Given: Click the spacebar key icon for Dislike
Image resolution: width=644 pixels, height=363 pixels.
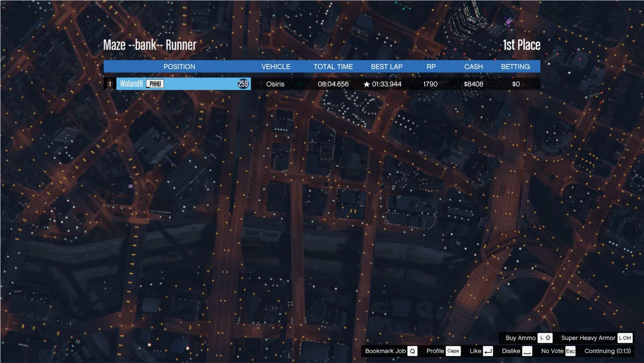Looking at the screenshot, I should pyautogui.click(x=527, y=351).
